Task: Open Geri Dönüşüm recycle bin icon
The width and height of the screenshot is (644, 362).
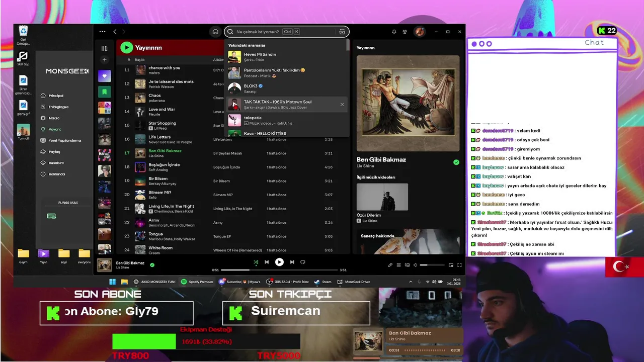Action: click(23, 36)
